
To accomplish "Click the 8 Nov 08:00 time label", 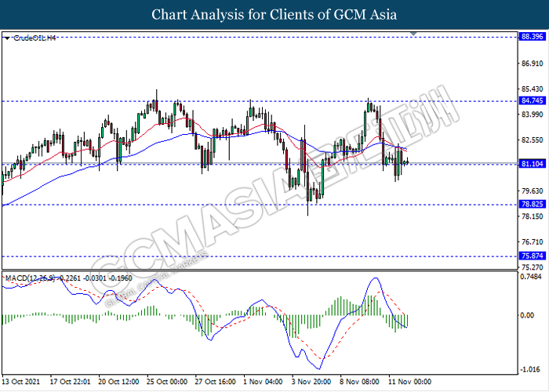I will tap(359, 382).
